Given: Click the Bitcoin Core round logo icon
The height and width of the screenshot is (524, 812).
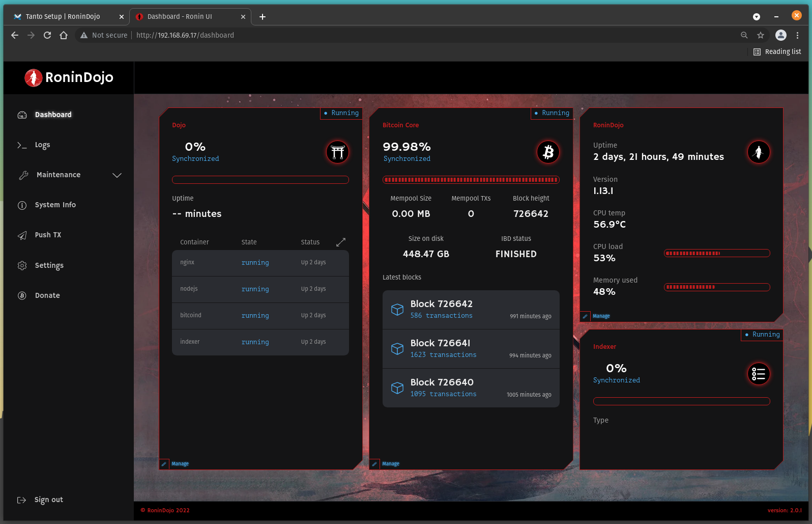Looking at the screenshot, I should 548,152.
